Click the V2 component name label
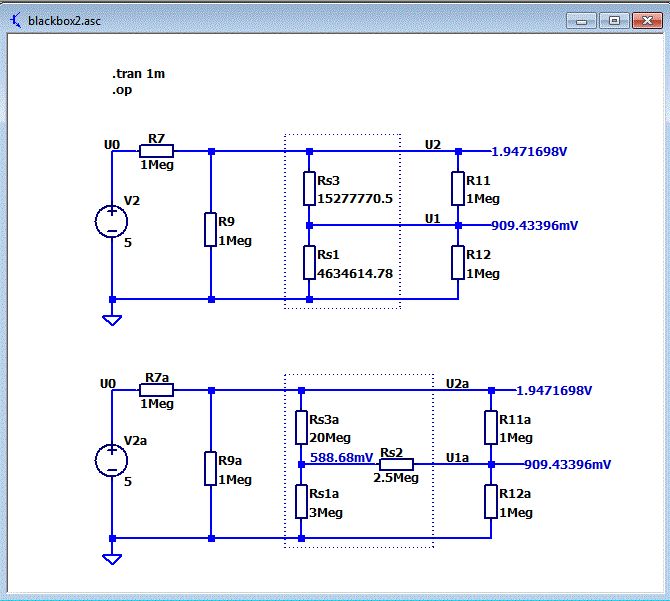This screenshot has height=601, width=670. pyautogui.click(x=132, y=201)
